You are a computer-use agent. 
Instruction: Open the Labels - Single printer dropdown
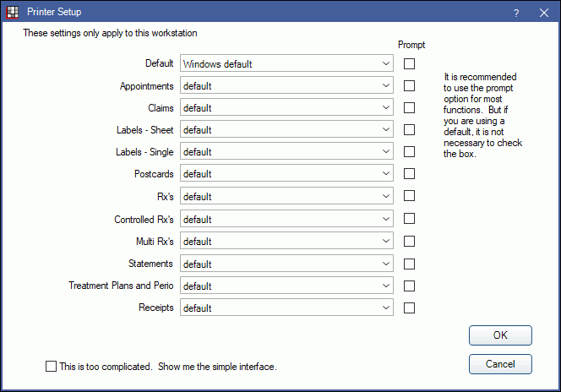point(286,151)
